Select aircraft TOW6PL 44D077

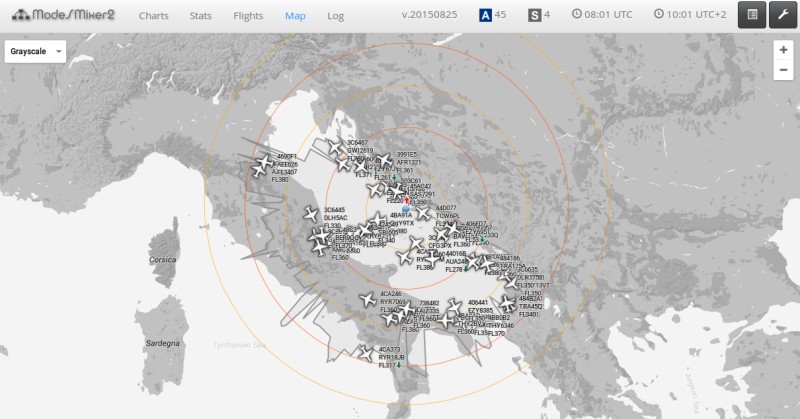423,213
